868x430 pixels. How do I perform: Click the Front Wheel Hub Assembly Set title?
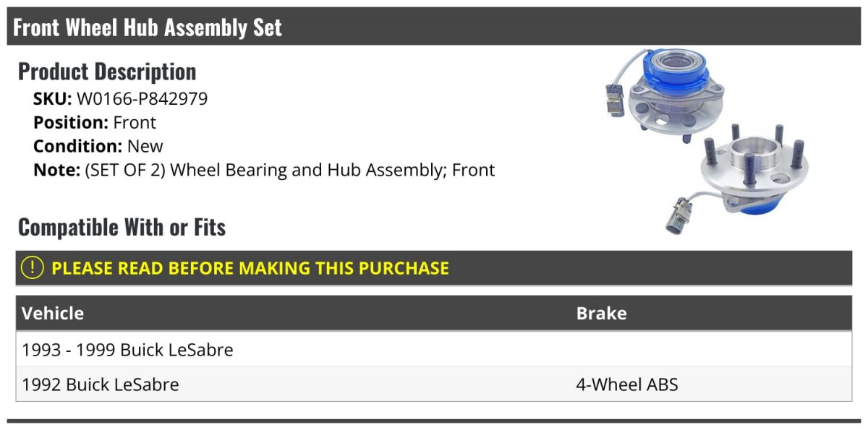tap(148, 27)
